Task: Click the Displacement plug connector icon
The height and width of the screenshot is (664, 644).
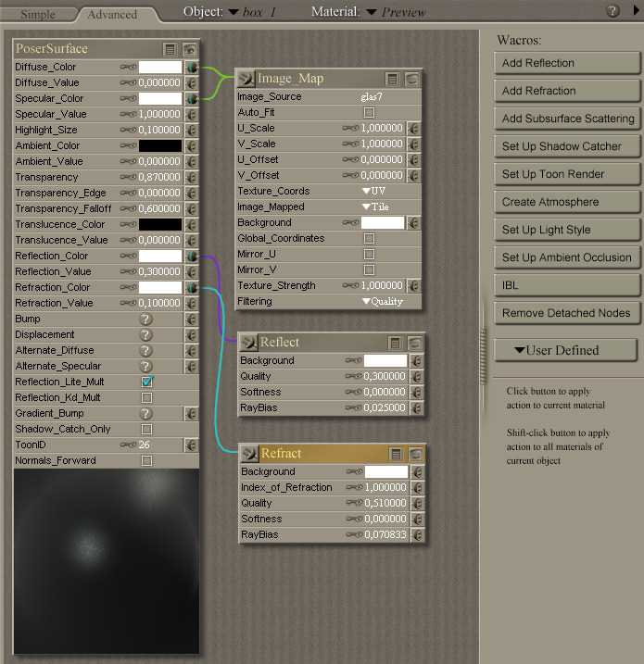Action: (192, 334)
